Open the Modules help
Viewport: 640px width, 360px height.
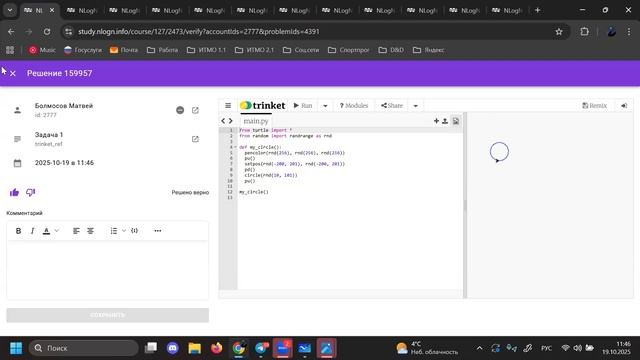point(353,106)
